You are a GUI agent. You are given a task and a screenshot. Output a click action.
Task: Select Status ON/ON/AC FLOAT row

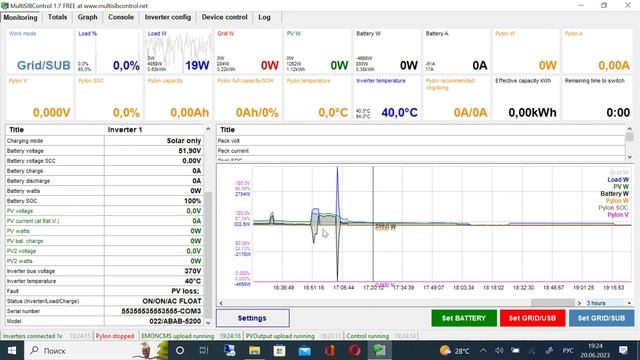(104, 301)
